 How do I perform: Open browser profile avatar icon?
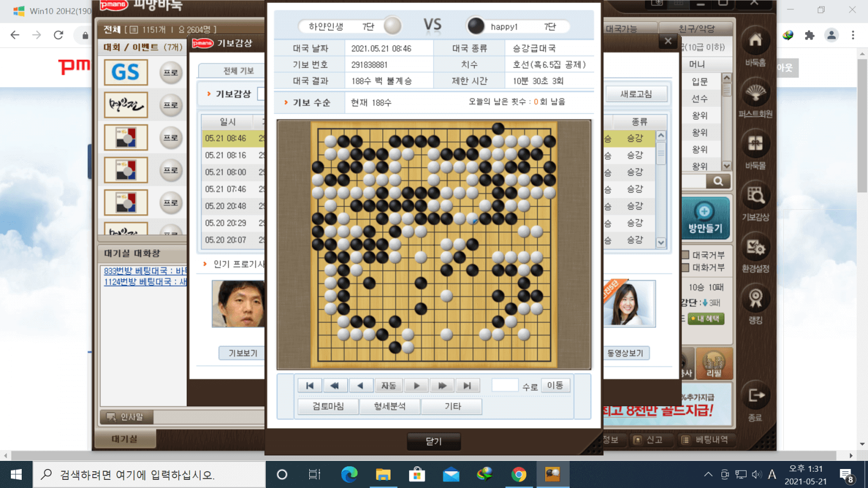(x=831, y=35)
